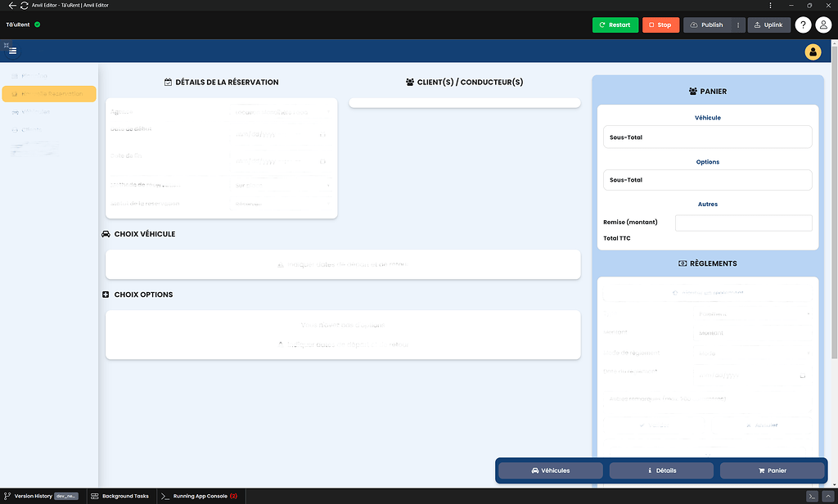Click the Ajouter un règlement button
Screen dimensions: 838x504
709,292
